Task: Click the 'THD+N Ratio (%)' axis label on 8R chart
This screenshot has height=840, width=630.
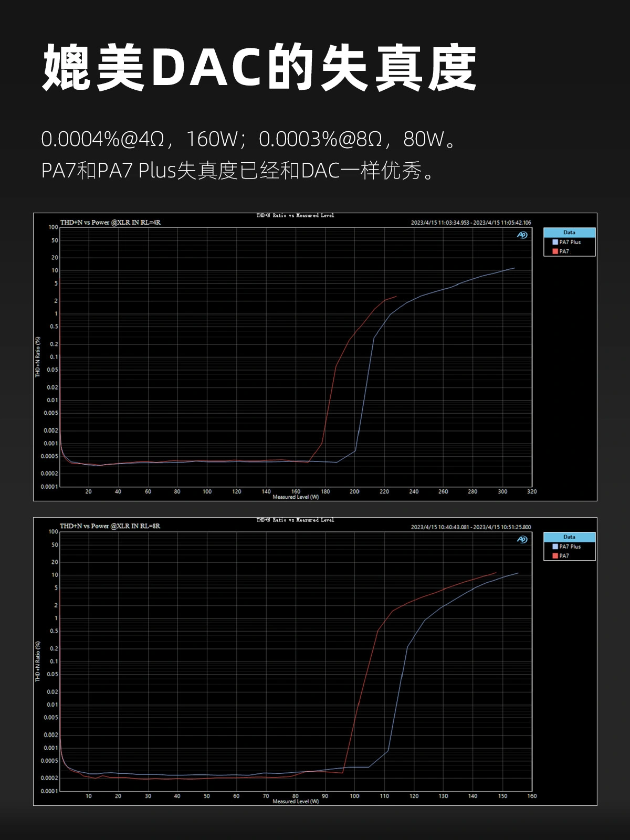Action: click(38, 661)
